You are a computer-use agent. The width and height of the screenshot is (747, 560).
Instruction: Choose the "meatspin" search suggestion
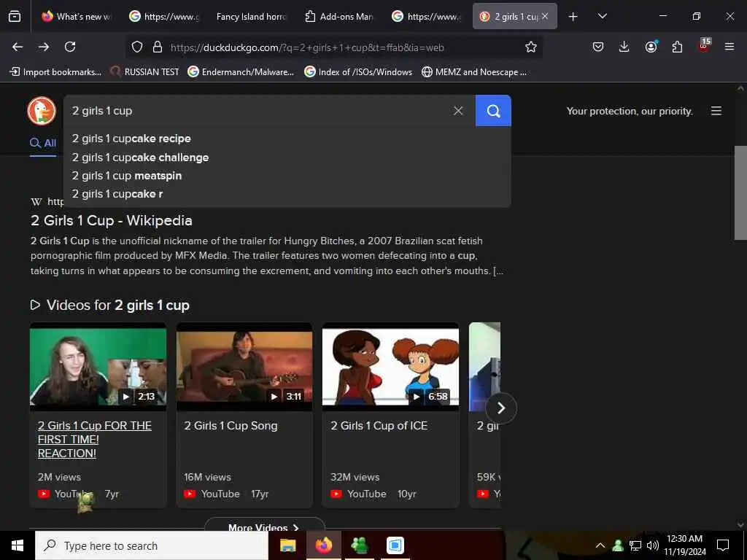pos(287,176)
